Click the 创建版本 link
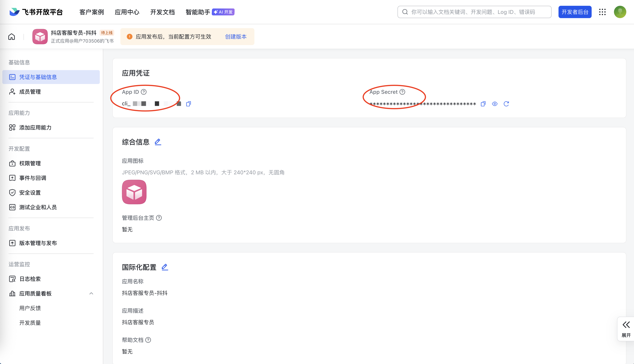The image size is (634, 364). 236,37
